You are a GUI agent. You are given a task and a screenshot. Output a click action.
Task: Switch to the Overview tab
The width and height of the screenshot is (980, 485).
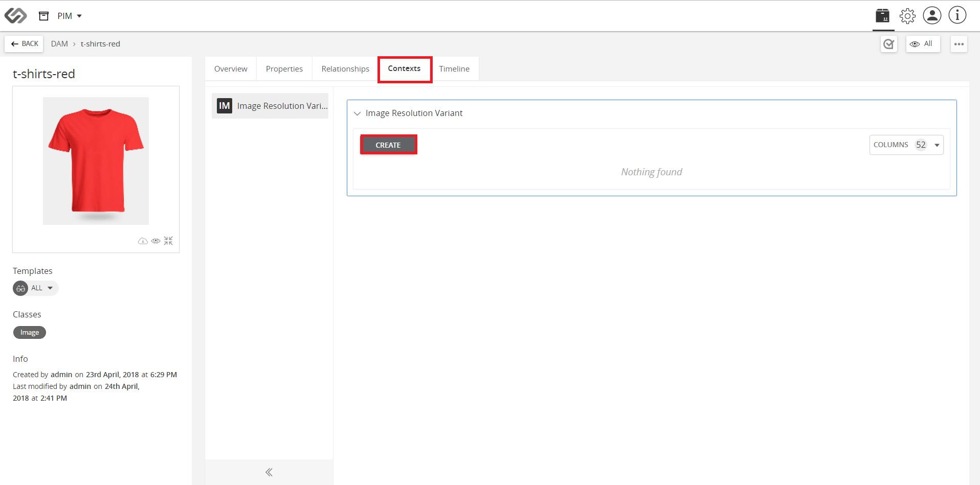click(x=231, y=69)
